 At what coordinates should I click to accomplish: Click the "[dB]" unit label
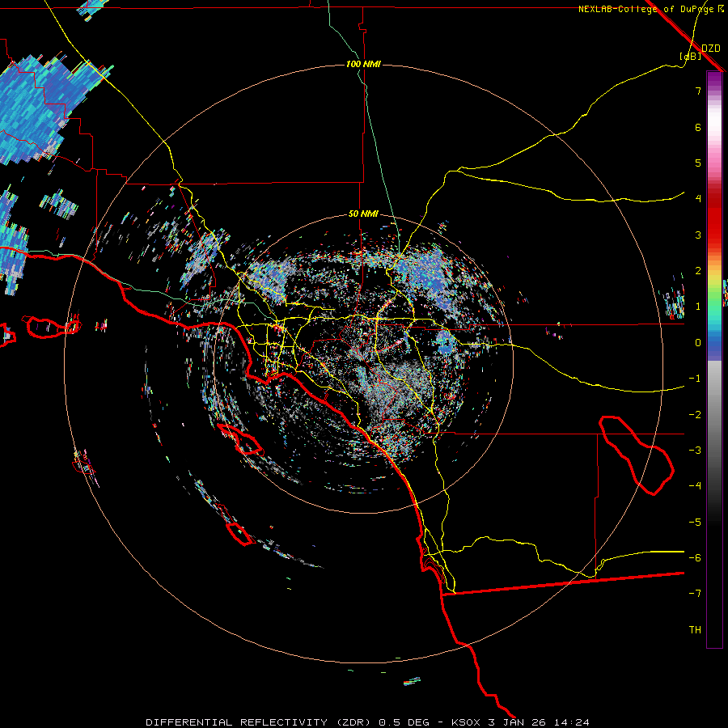tap(691, 57)
